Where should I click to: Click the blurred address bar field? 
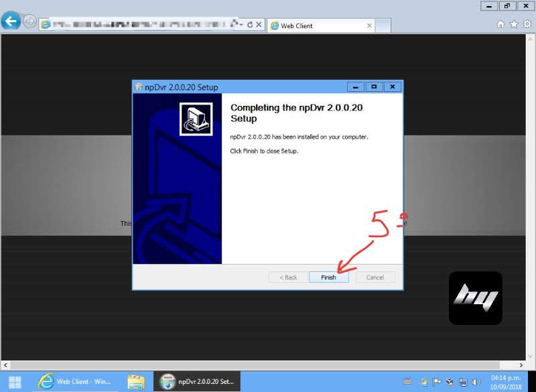tap(141, 25)
